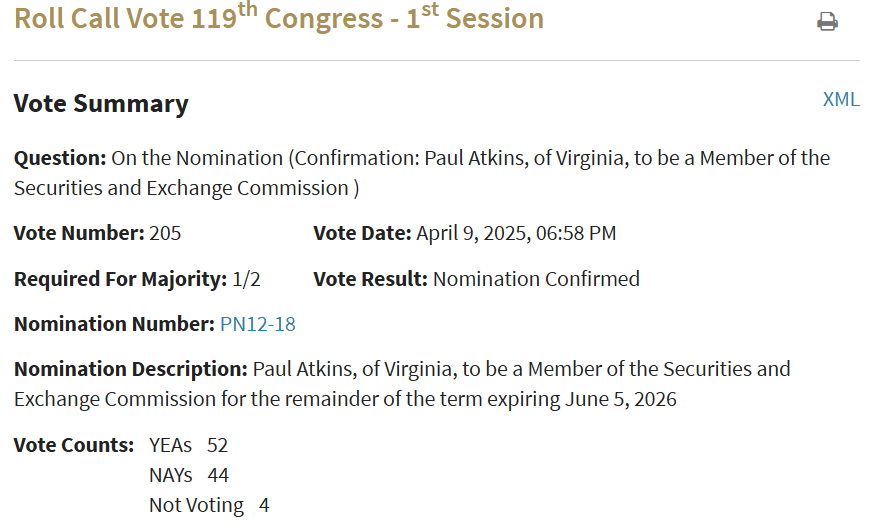Click the Roll Call Vote page title
This screenshot has width=877, height=526.
click(x=279, y=18)
